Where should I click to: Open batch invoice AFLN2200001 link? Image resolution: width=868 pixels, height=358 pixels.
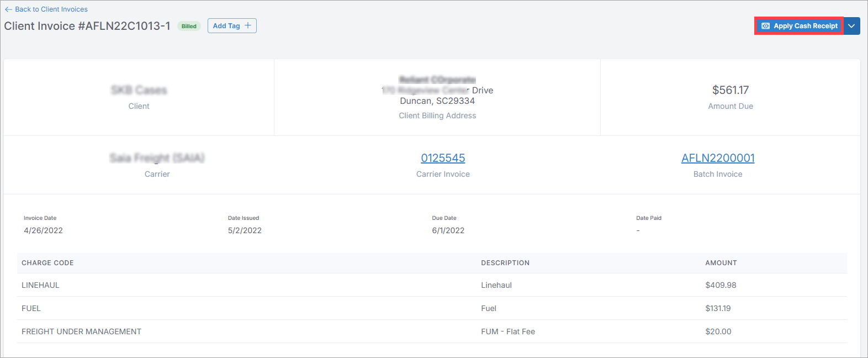pos(718,158)
